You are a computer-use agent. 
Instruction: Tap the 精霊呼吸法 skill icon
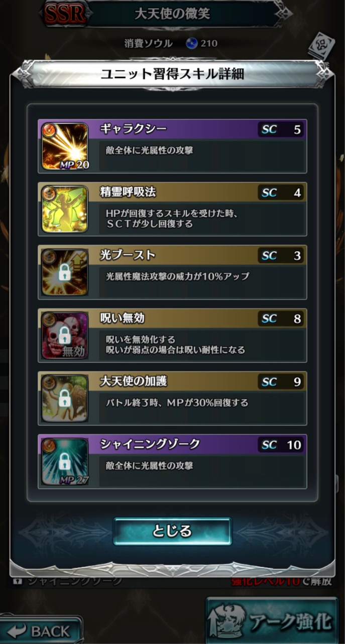[65, 210]
